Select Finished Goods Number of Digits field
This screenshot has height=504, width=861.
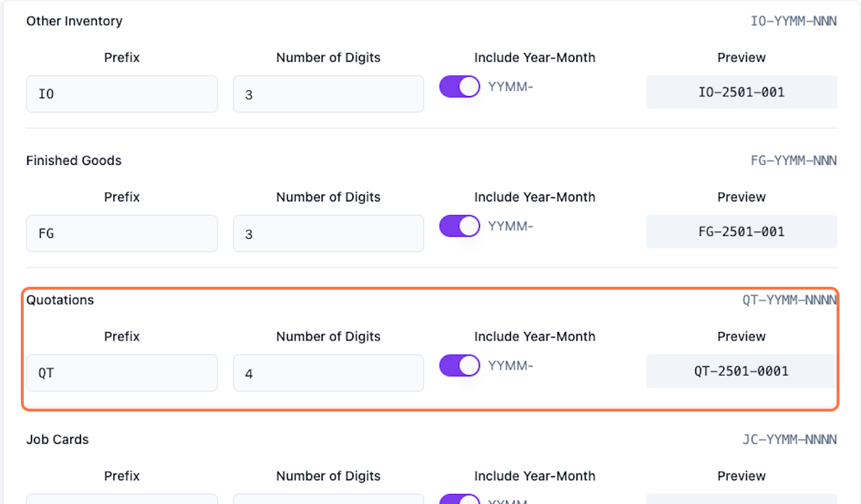(x=328, y=234)
